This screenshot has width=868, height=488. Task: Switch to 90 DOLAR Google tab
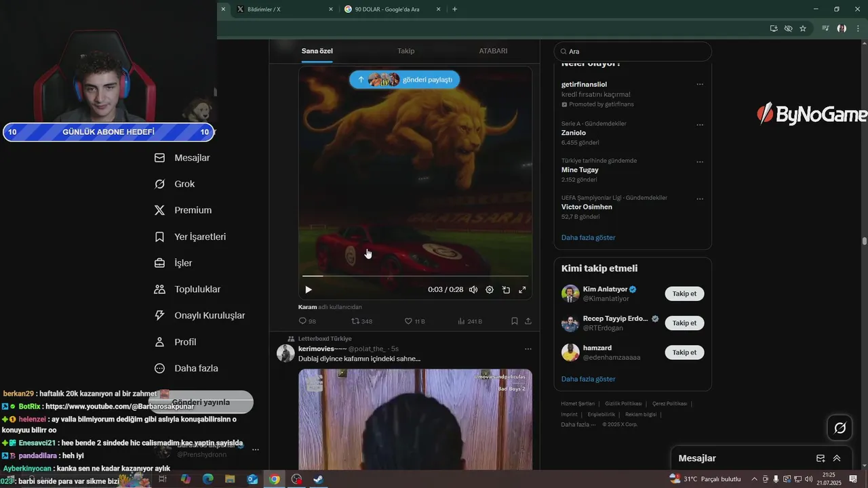click(393, 9)
